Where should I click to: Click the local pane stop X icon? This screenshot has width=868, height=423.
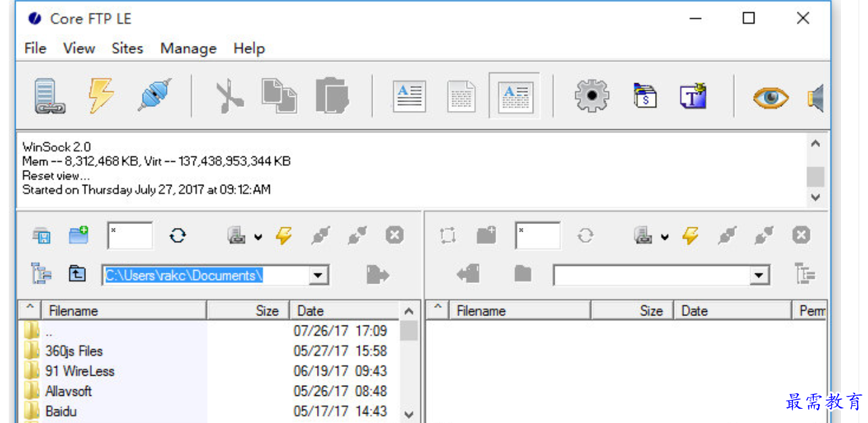coord(395,235)
